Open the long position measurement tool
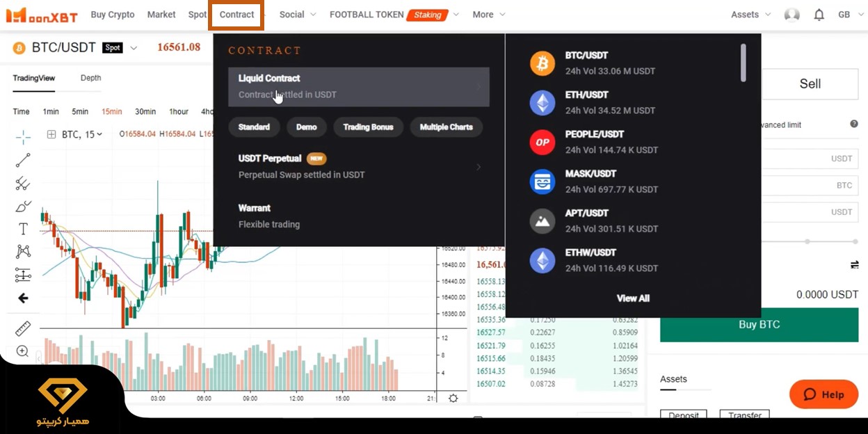Image resolution: width=868 pixels, height=434 pixels. click(22, 274)
